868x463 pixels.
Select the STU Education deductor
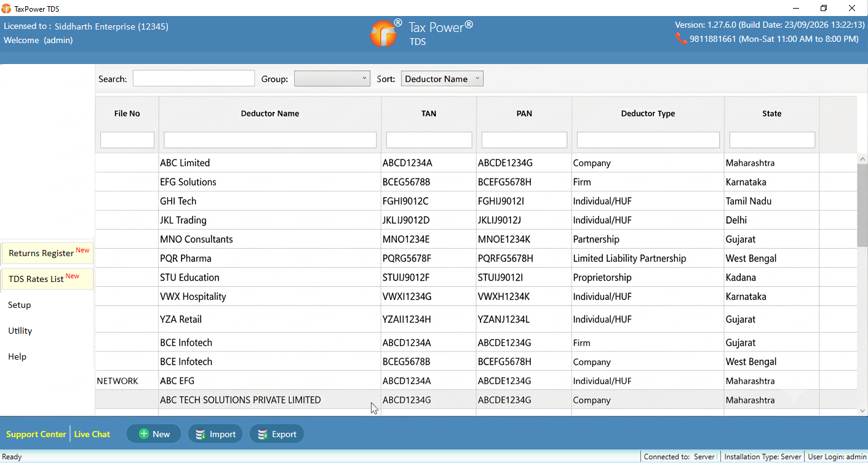coord(476,277)
